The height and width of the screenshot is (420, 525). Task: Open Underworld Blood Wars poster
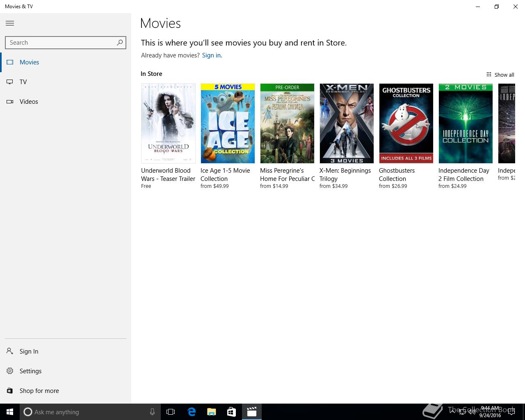point(168,123)
